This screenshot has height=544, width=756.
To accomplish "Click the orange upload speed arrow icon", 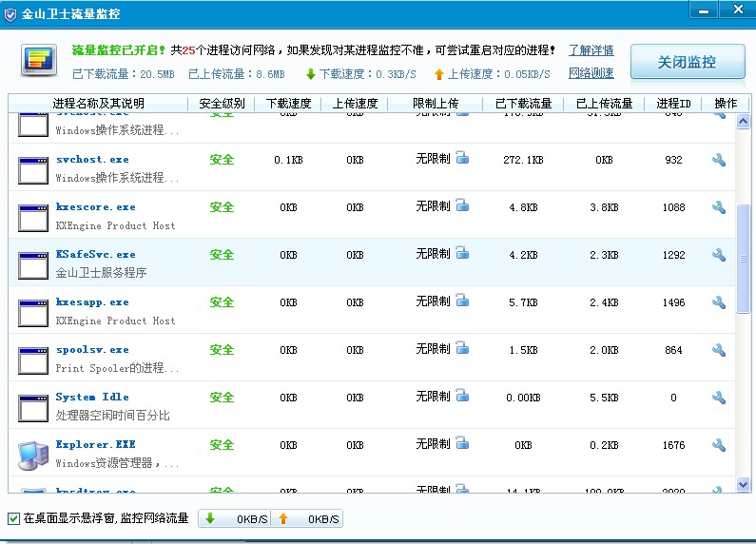I will coord(438,74).
